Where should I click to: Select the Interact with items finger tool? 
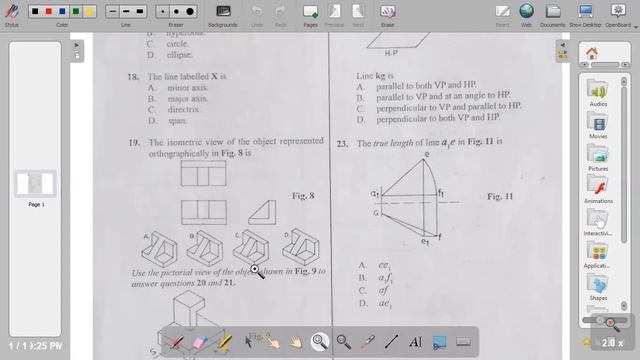click(x=272, y=341)
